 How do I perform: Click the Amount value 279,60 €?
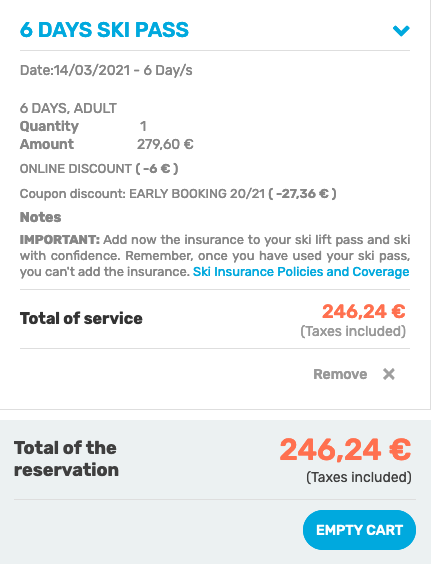pos(165,144)
